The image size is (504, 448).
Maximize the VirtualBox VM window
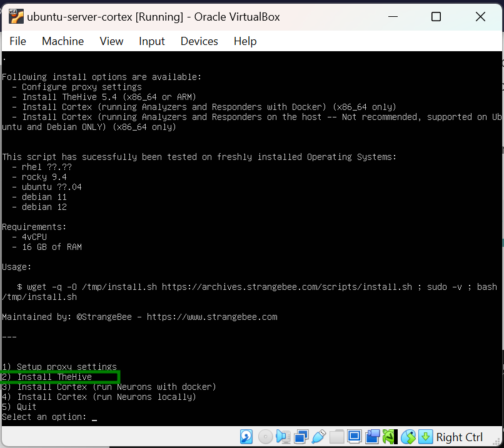tap(436, 17)
